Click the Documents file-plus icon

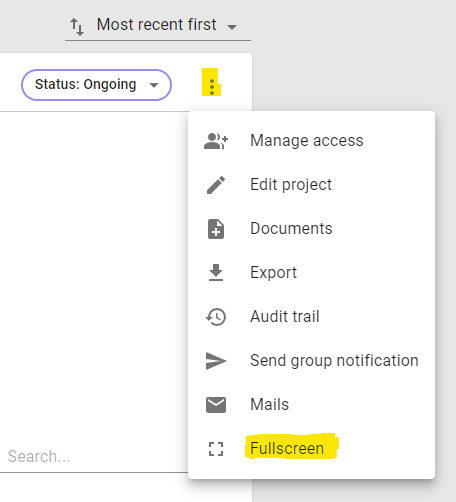216,229
